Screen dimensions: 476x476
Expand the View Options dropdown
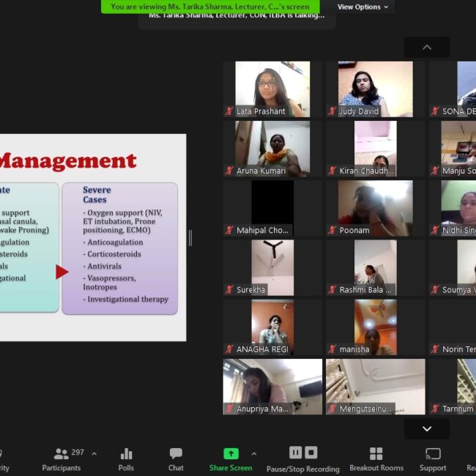point(362,7)
